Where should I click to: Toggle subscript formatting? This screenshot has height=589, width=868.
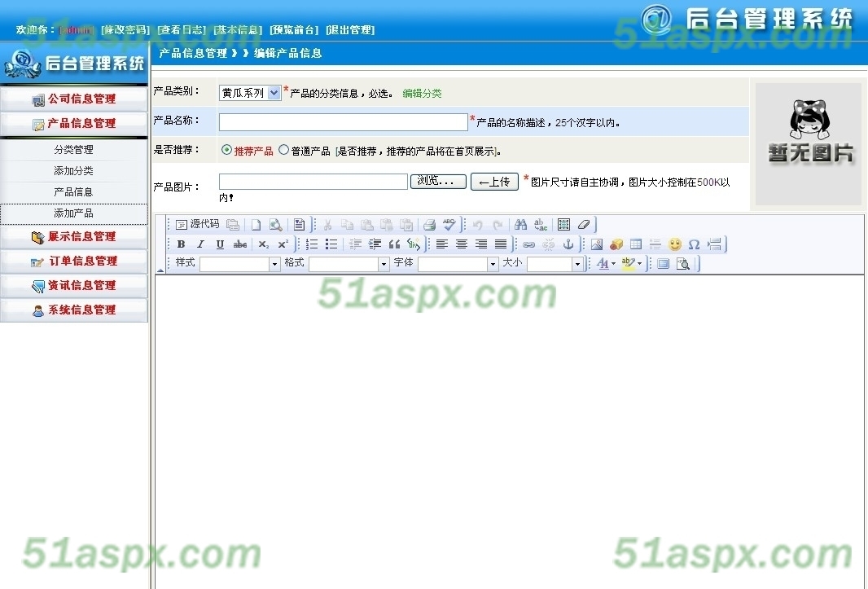point(264,244)
